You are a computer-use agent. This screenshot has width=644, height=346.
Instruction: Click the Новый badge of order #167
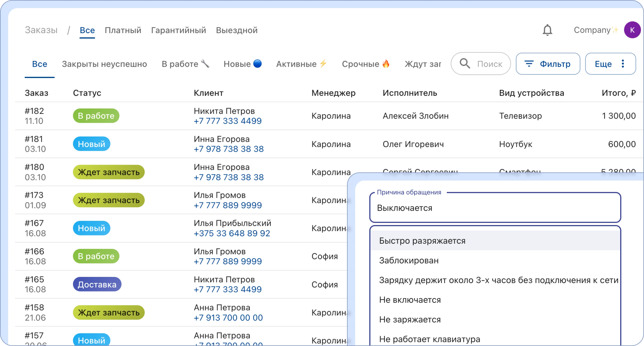[91, 228]
